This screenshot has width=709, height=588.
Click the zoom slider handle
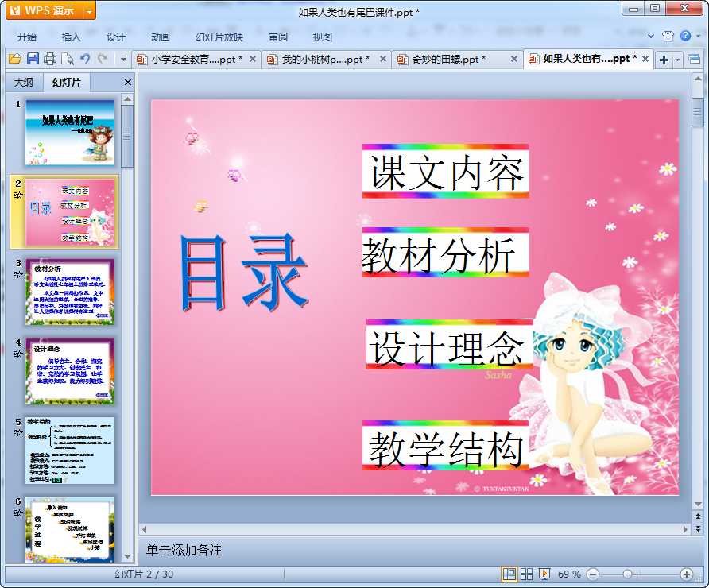click(627, 574)
